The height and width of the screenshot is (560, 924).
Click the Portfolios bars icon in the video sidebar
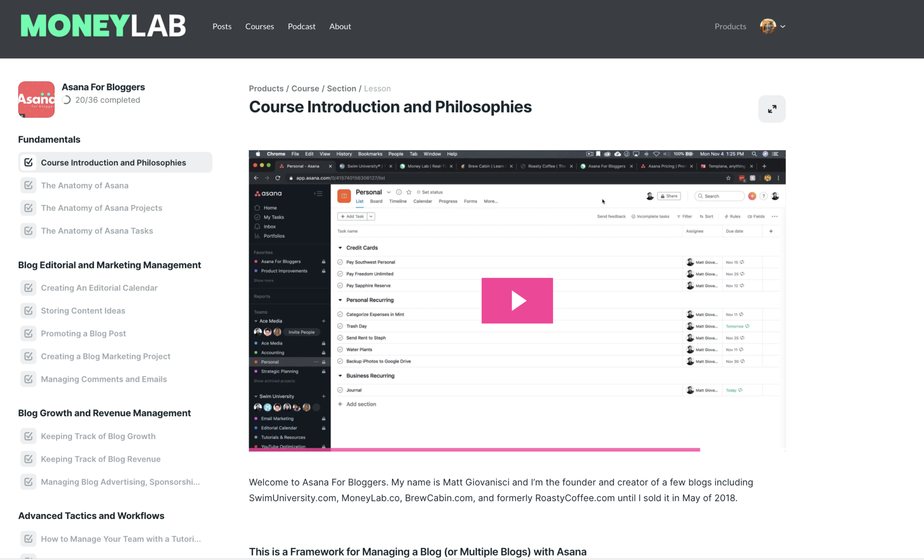[257, 236]
